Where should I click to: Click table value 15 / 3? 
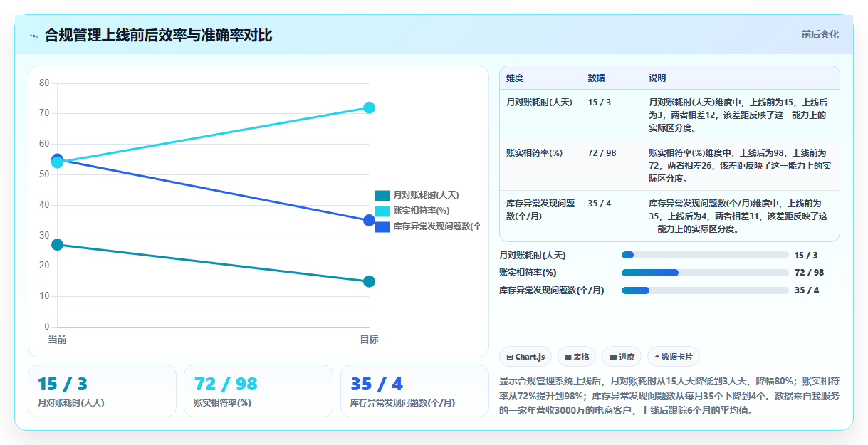600,103
